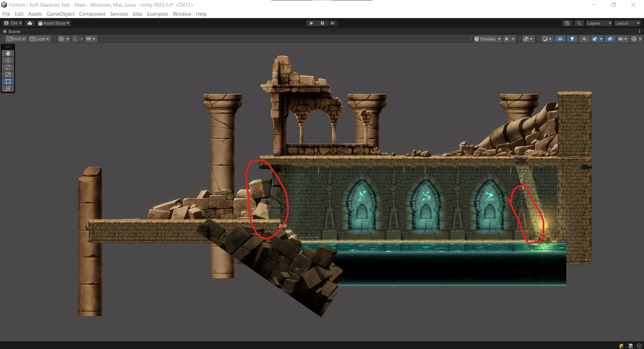Select the Scale tool
644x349 pixels.
click(8, 74)
